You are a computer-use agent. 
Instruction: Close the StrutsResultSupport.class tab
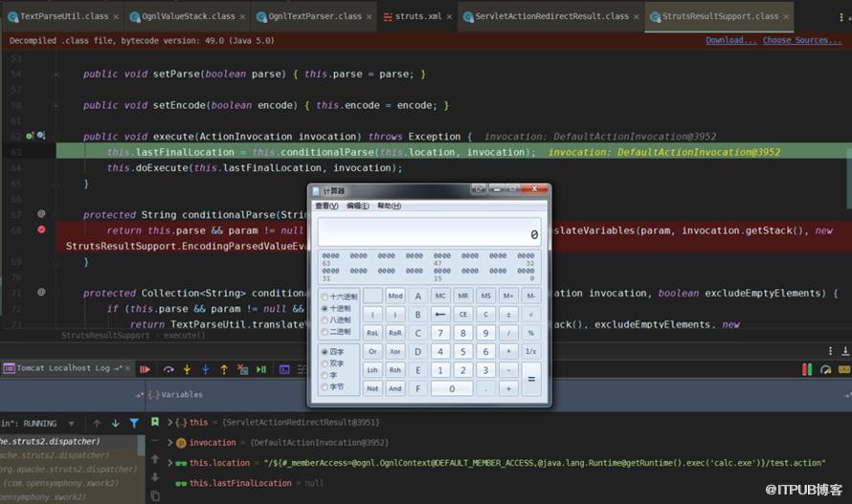click(786, 17)
